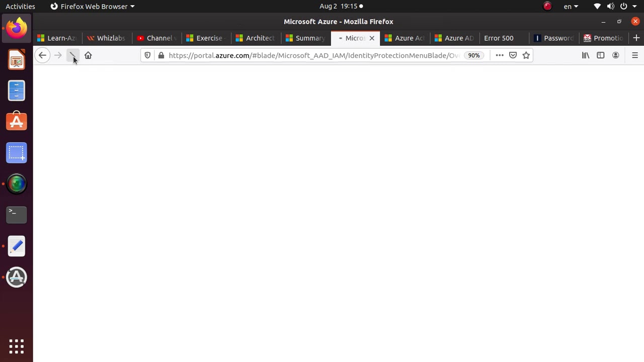Screen dimensions: 644x362
Task: Reset the 90% zoom level badge
Action: 474,55
